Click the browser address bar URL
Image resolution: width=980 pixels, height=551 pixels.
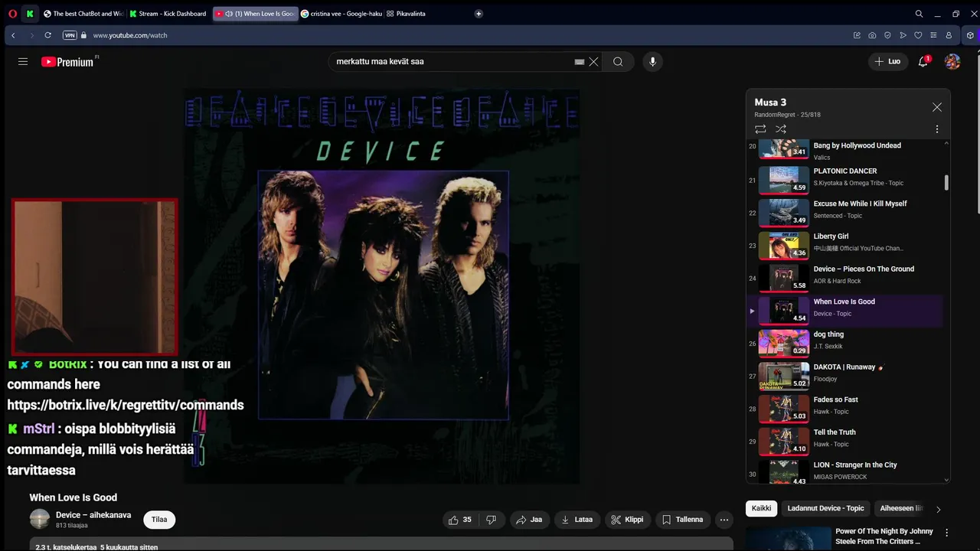click(130, 35)
